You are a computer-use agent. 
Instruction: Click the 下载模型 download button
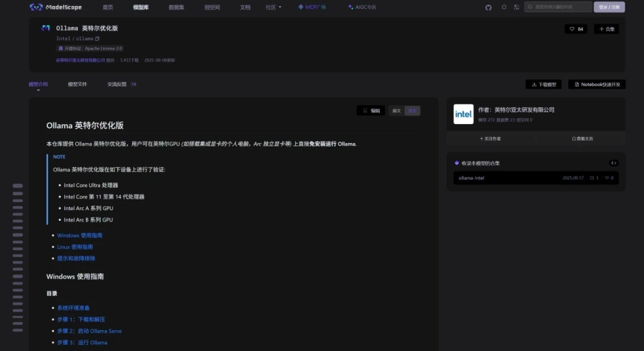point(543,85)
